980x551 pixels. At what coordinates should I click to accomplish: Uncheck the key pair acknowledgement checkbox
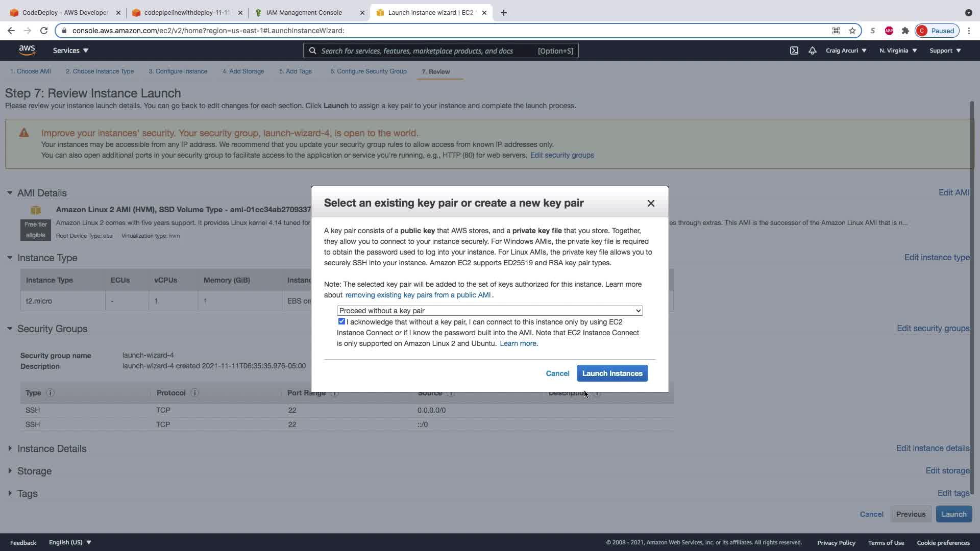341,321
